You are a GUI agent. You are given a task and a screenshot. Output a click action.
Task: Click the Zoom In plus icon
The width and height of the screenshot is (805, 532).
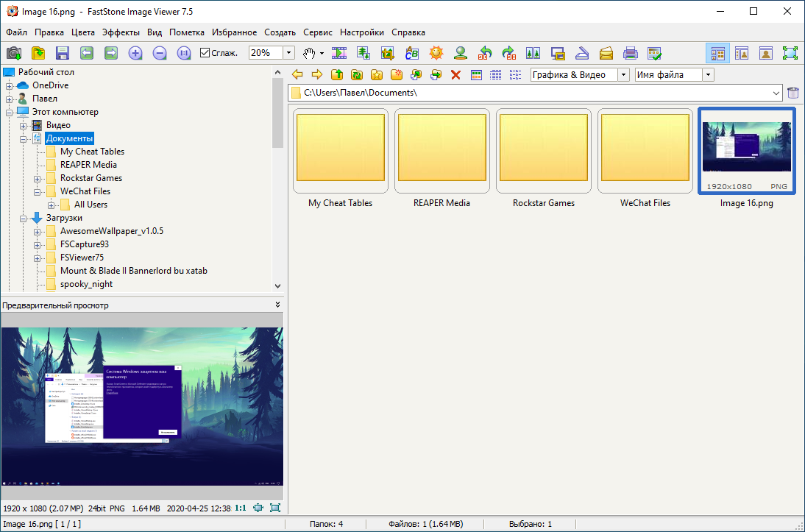point(135,53)
